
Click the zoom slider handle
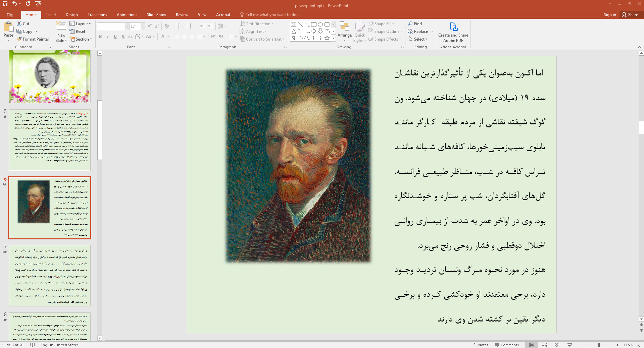coord(599,345)
